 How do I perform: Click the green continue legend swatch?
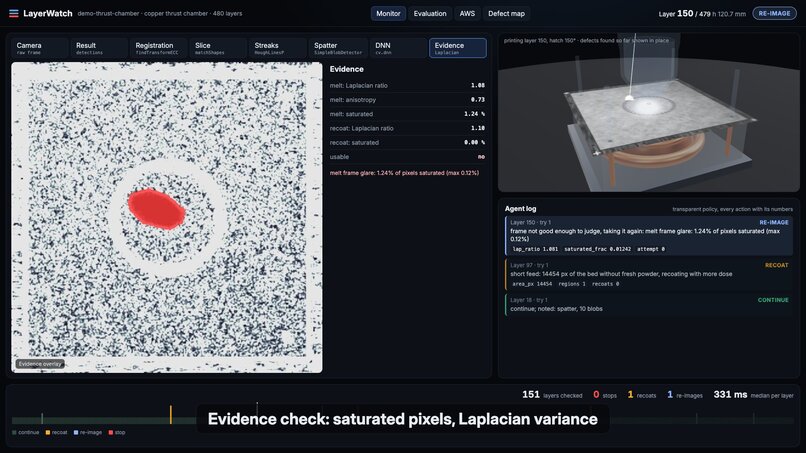[14, 432]
